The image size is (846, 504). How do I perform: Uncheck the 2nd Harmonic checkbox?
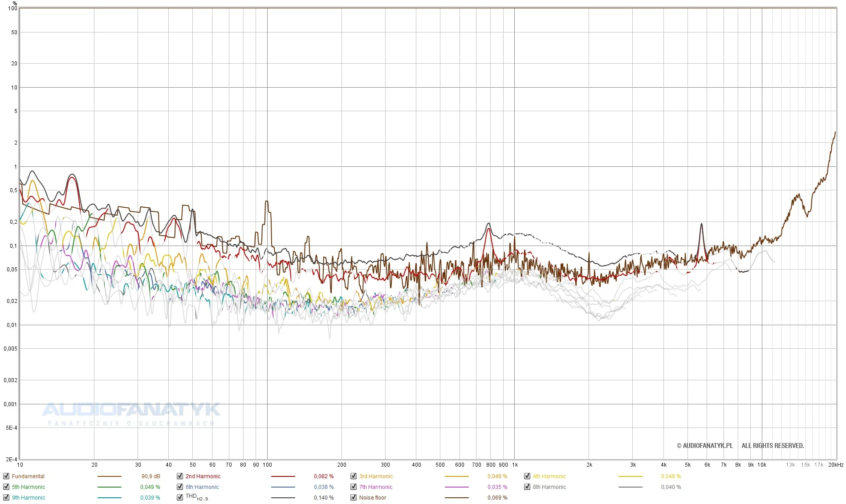coord(180,476)
